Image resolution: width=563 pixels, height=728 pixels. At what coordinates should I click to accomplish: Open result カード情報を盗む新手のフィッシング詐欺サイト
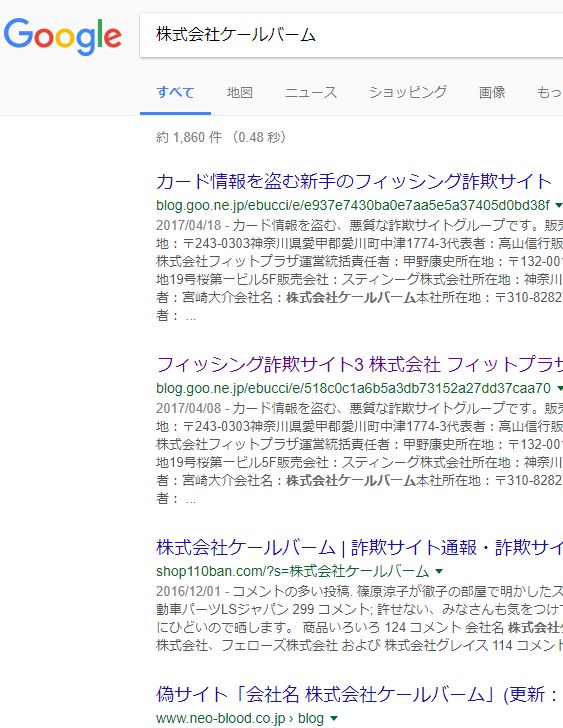tap(354, 181)
